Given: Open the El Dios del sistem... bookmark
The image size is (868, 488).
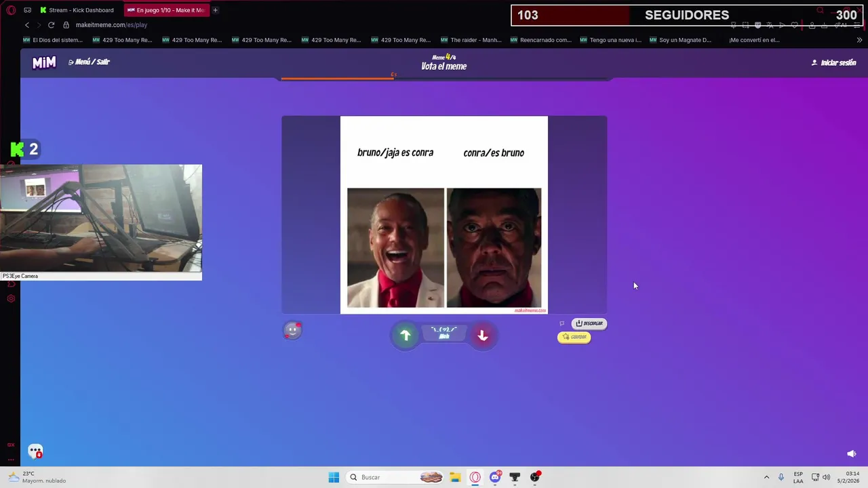Looking at the screenshot, I should click(53, 40).
